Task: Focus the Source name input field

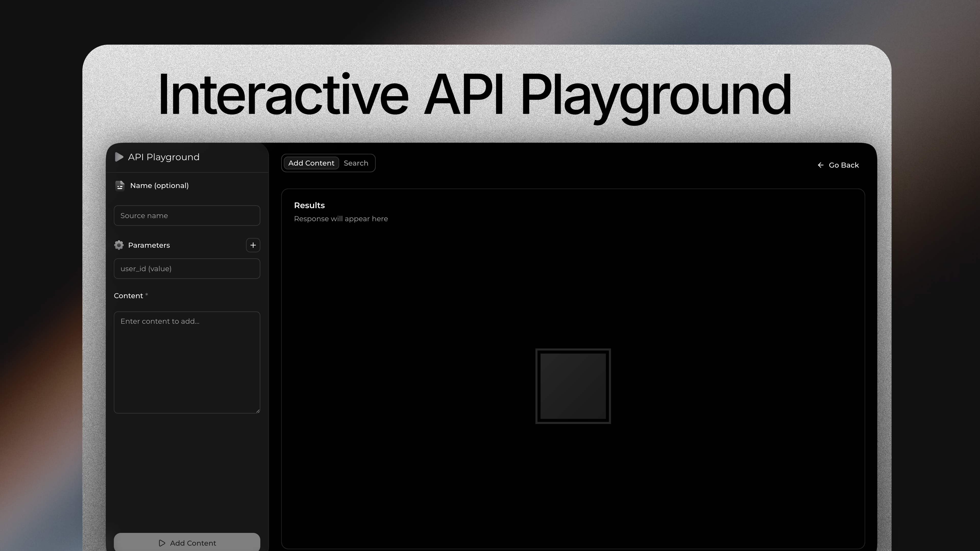Action: [187, 216]
